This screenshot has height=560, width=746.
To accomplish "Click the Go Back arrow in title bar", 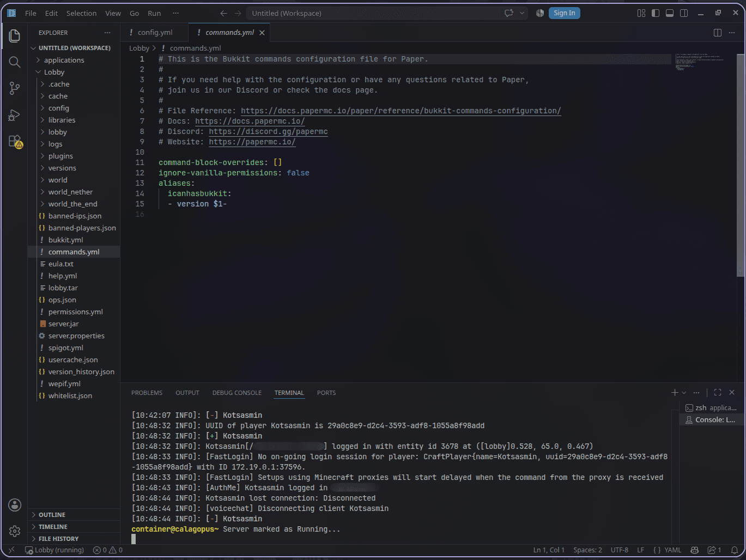I will pyautogui.click(x=223, y=13).
